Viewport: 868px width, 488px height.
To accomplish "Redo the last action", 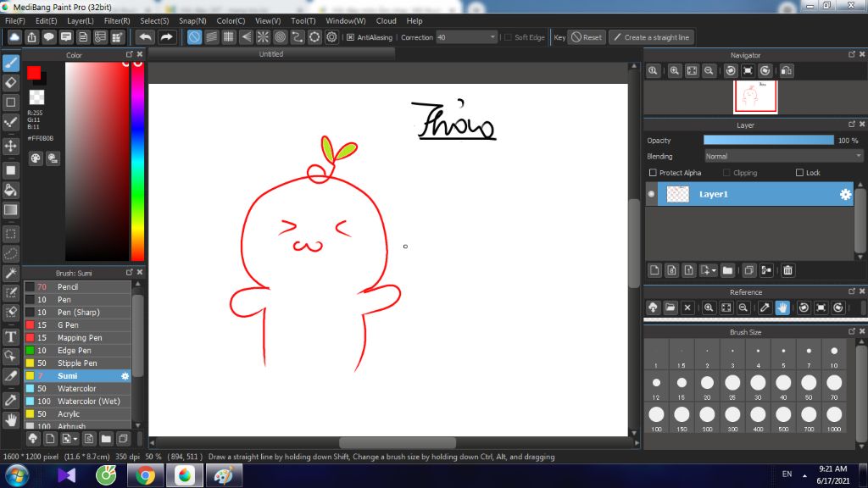I will tap(166, 37).
